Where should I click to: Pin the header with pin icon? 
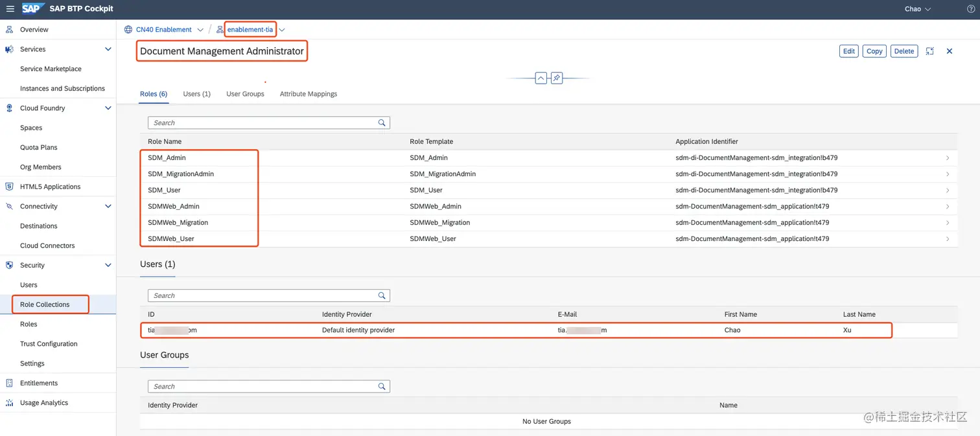pyautogui.click(x=556, y=78)
